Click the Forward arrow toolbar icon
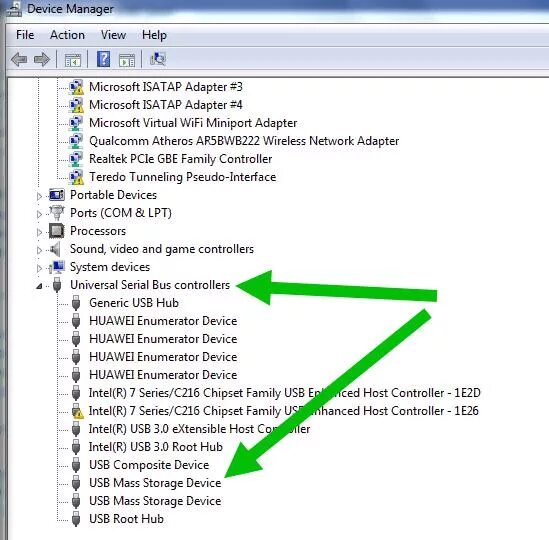This screenshot has height=540, width=549. (42, 59)
